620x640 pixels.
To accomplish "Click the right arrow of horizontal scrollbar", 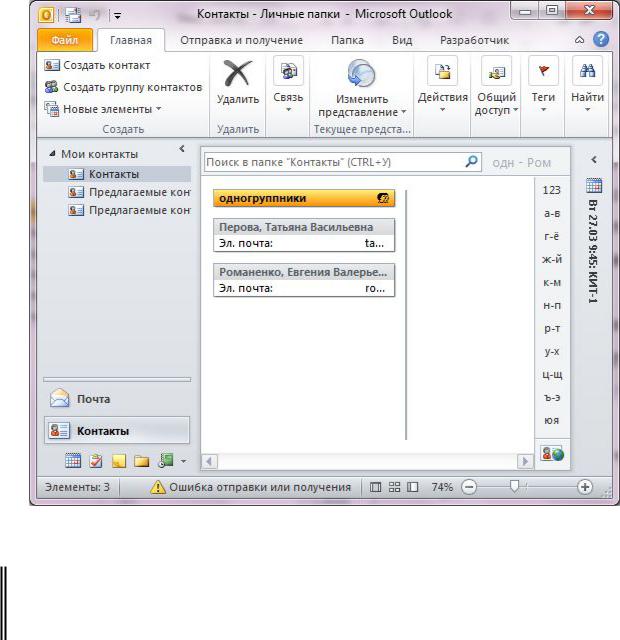I will pos(525,462).
